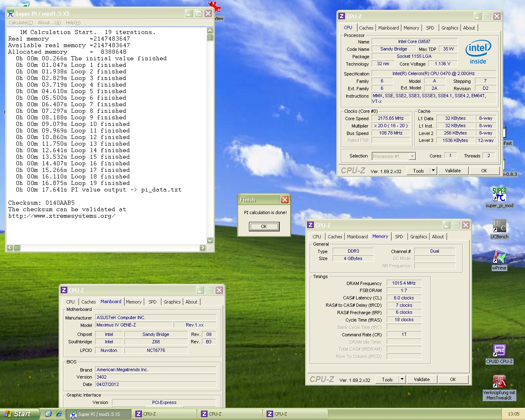The height and width of the screenshot is (420, 525).
Task: Open the Help menu in Super PI
Action: point(73,23)
